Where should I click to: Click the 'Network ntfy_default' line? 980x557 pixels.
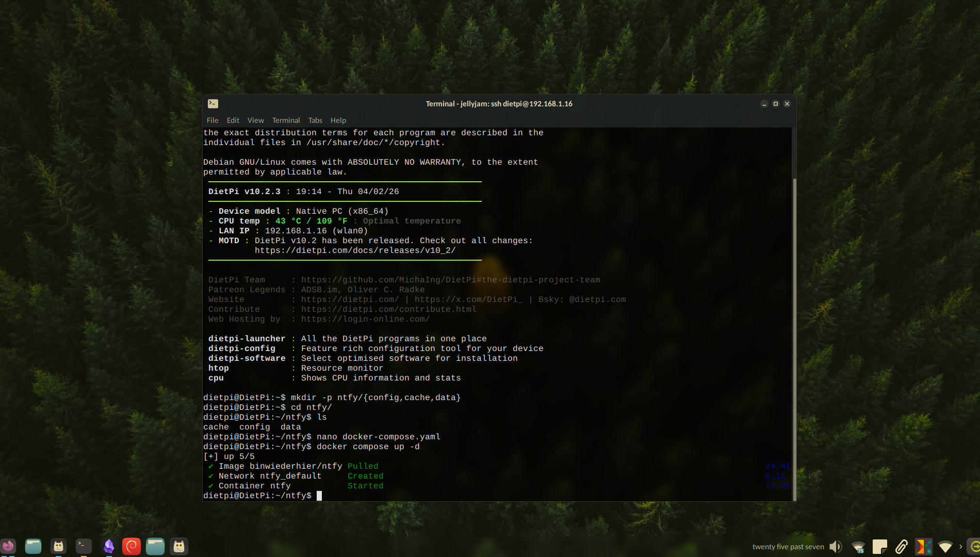(270, 476)
